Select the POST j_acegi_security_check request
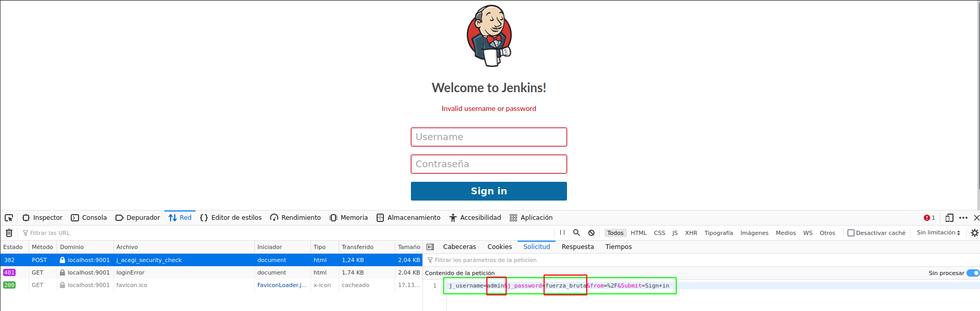This screenshot has height=311, width=980. pos(211,260)
